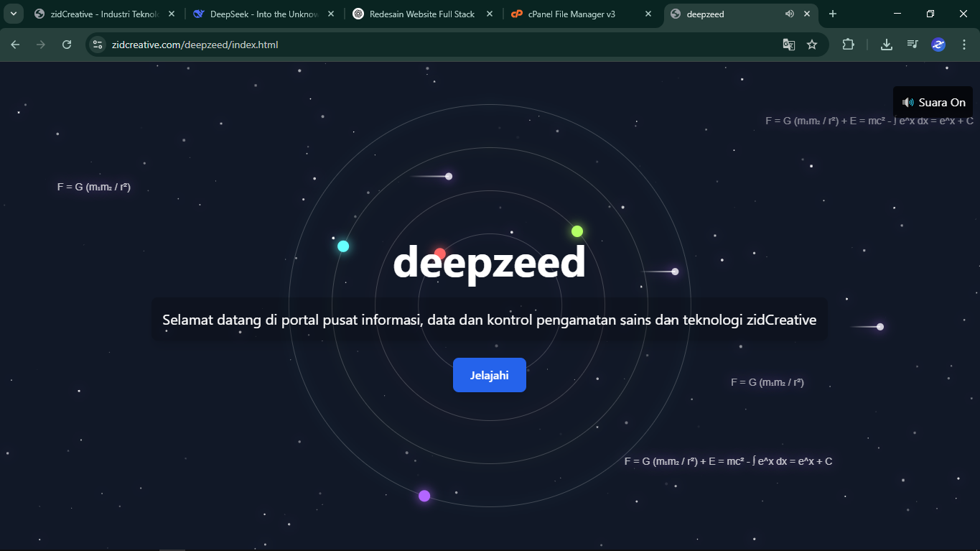
Task: Toggle the Suara On sound button
Action: point(933,102)
